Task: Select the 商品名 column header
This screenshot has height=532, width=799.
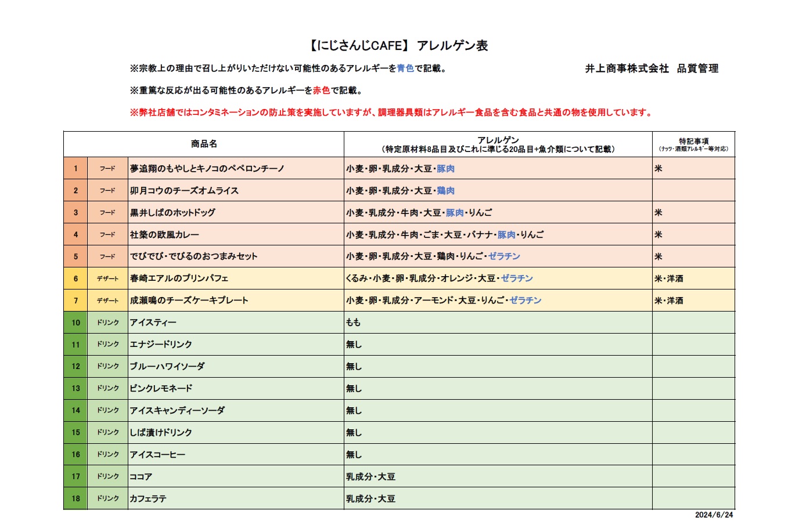Action: click(204, 144)
